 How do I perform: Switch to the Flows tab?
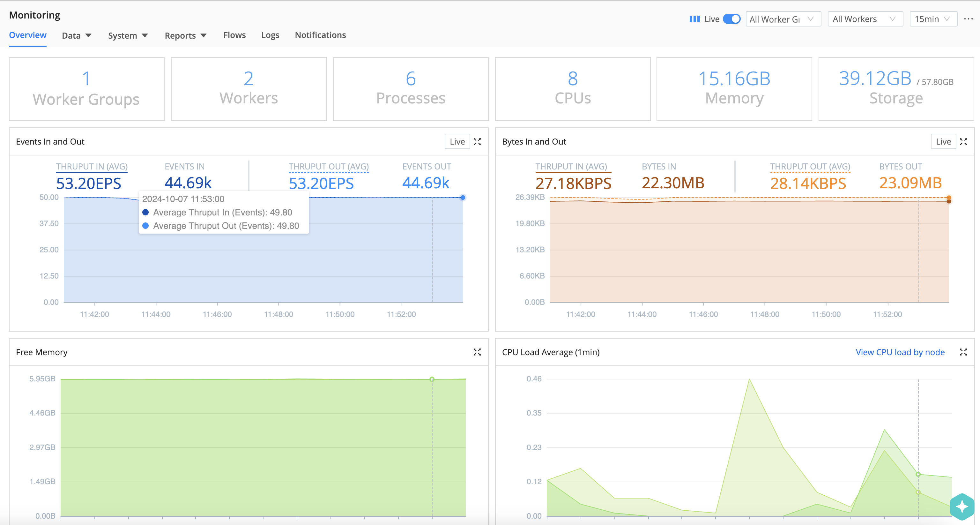coord(234,35)
